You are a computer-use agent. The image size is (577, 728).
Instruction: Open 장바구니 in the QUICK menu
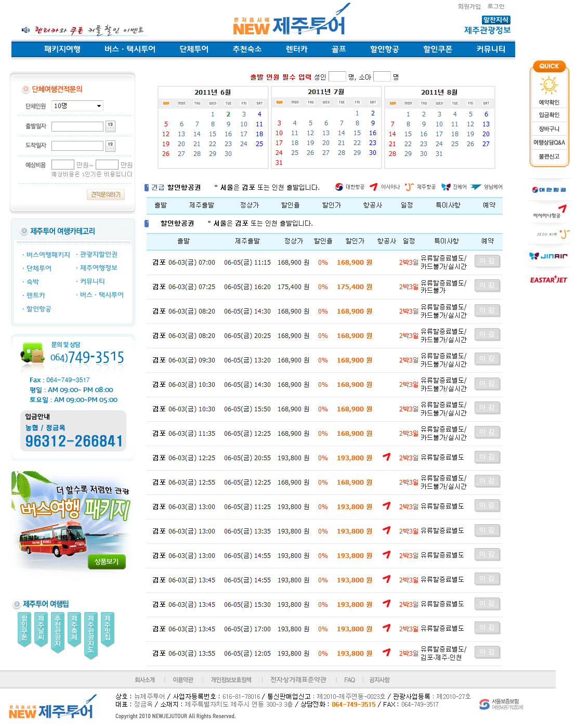549,129
